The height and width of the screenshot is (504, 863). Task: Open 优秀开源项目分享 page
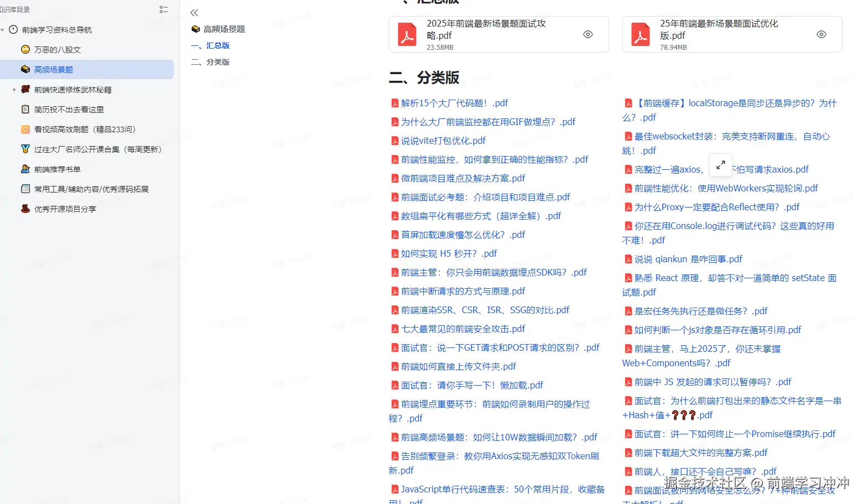tap(65, 209)
